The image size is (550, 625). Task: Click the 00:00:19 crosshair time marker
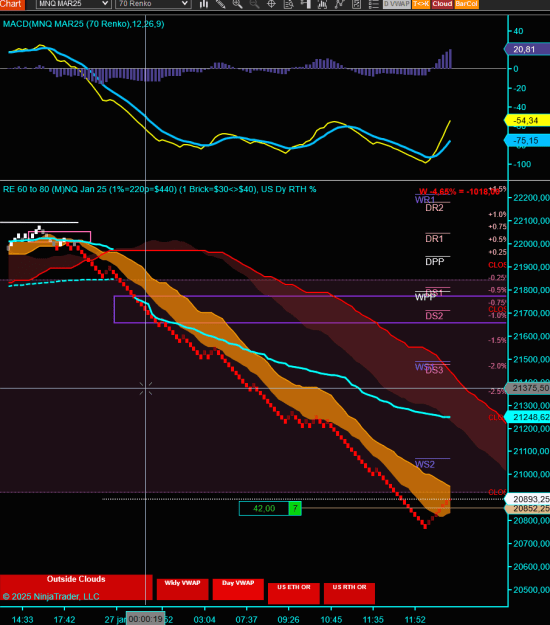[145, 619]
